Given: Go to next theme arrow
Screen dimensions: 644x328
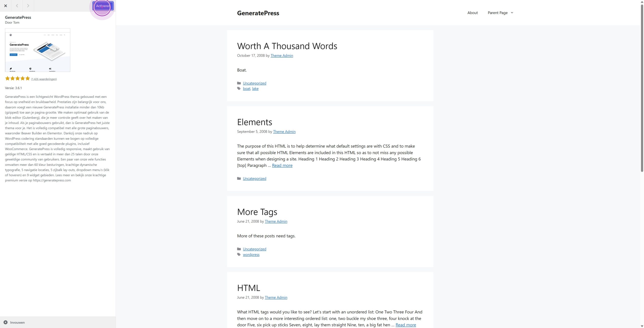Looking at the screenshot, I should (x=28, y=6).
